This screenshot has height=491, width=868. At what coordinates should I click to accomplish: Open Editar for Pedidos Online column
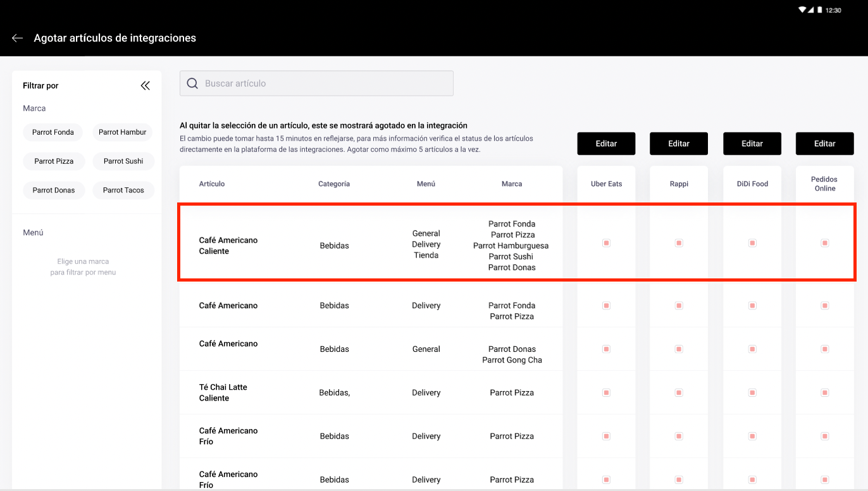pos(825,144)
